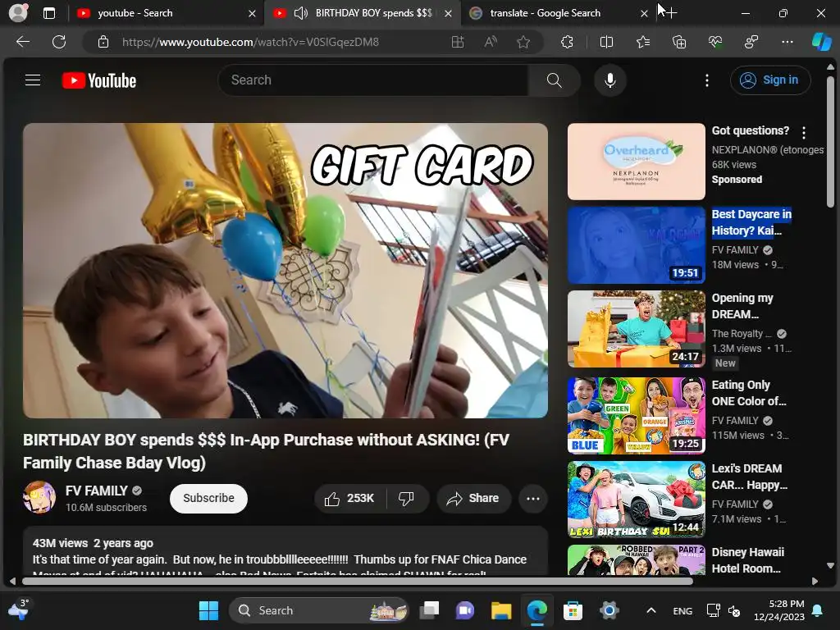
Task: Click the address bar URL
Action: point(250,42)
